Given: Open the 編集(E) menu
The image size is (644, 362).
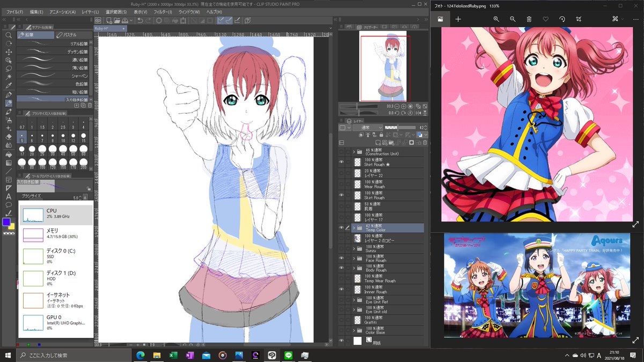Looking at the screenshot, I should tap(36, 12).
